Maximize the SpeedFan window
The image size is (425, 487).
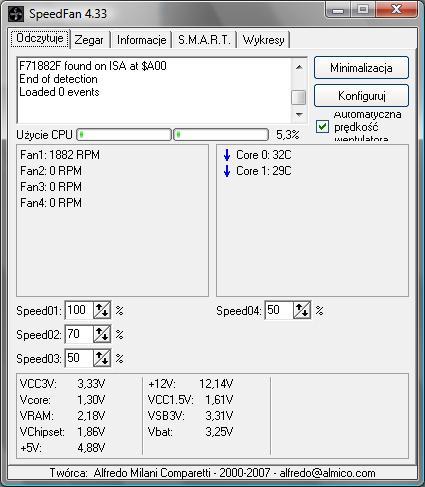tap(363, 10)
